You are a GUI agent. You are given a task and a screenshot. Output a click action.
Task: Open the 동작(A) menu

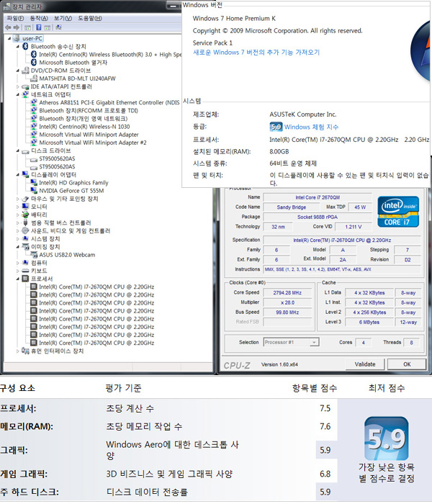(39, 18)
